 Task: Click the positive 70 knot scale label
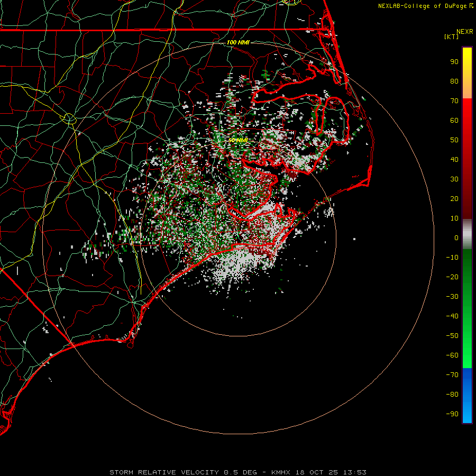click(454, 101)
